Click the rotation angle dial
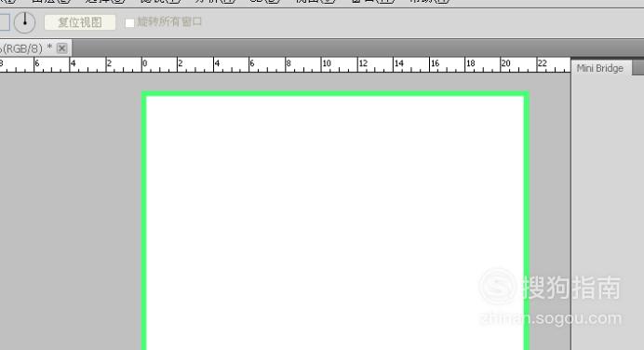 (x=24, y=22)
